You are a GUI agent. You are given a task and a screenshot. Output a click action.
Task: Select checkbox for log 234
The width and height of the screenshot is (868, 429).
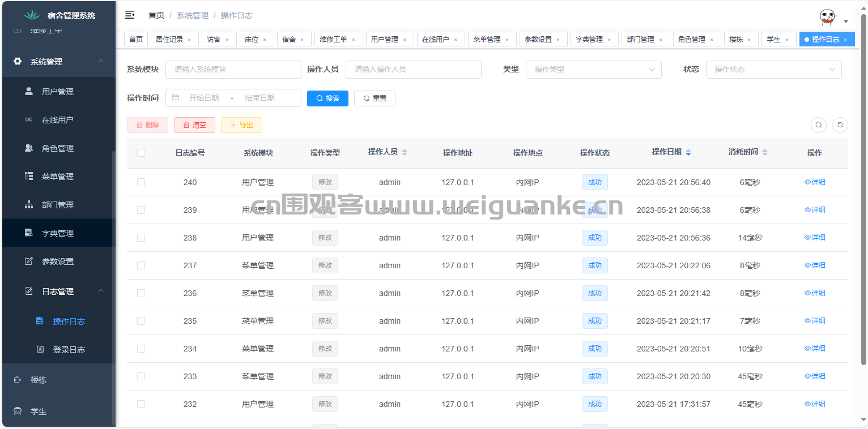(141, 349)
